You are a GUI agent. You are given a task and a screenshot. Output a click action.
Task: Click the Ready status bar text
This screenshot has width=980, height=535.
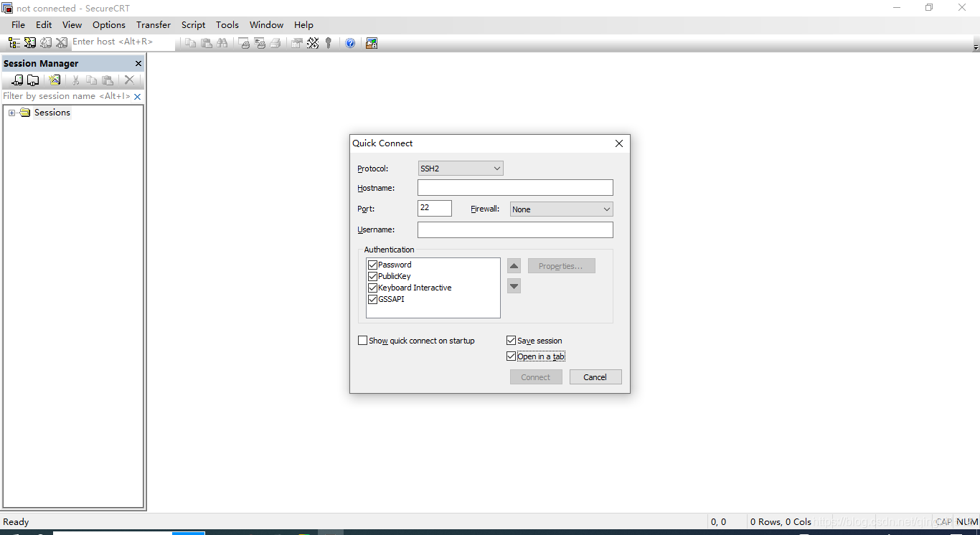[17, 522]
